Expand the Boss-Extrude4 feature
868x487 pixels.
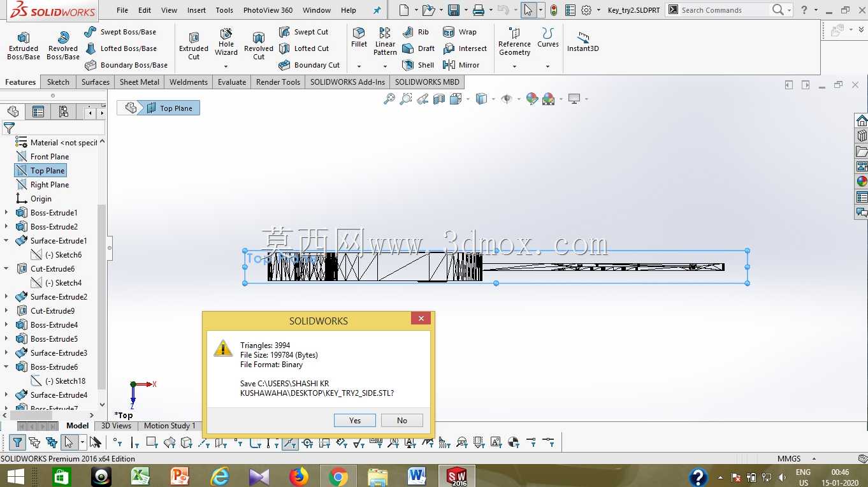[6, 325]
